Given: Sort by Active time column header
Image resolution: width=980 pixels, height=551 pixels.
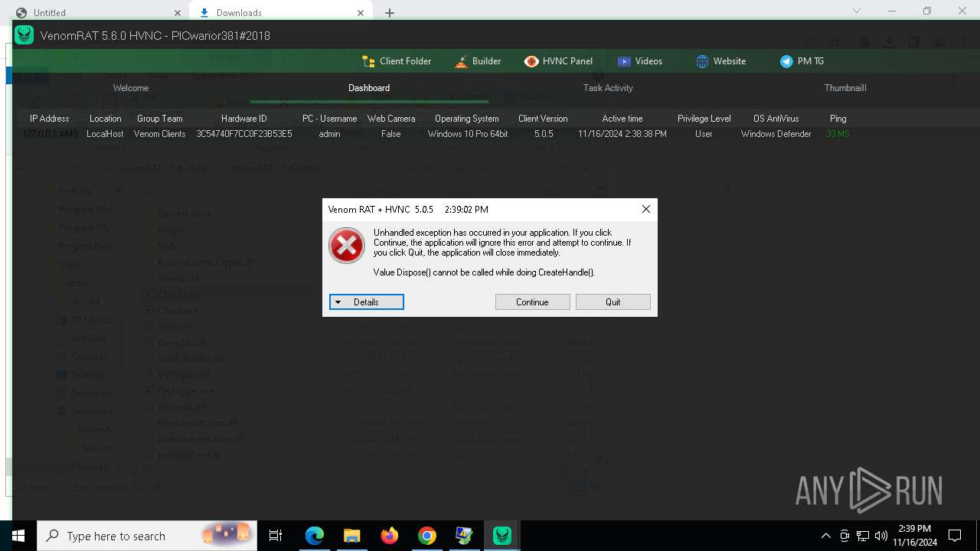Looking at the screenshot, I should (622, 119).
